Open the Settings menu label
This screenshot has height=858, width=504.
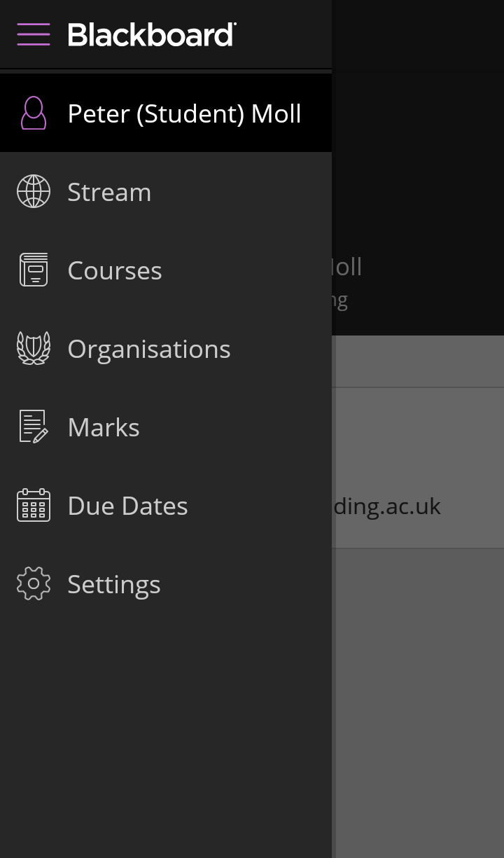tap(114, 584)
